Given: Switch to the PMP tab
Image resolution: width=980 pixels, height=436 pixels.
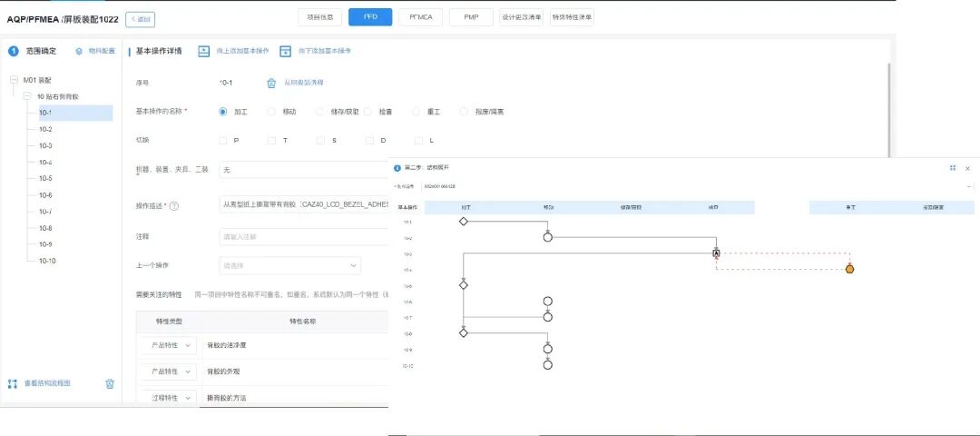Looking at the screenshot, I should 471,17.
